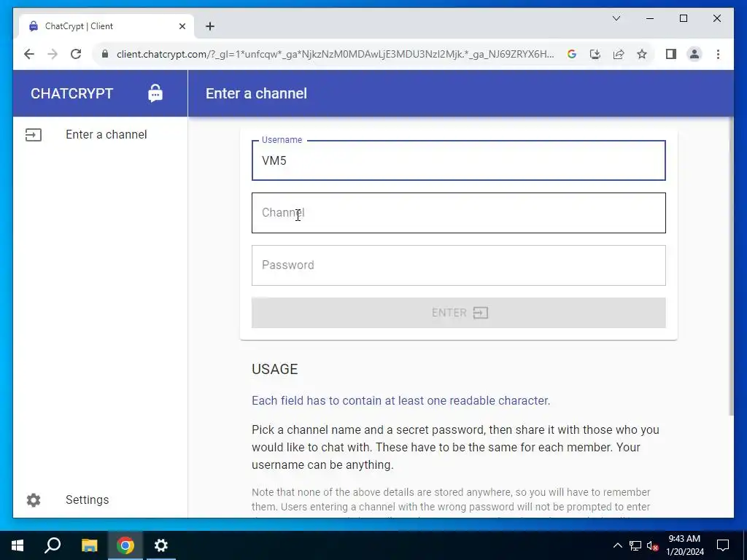Click the page vertical scrollbar
Screen dimensions: 747x560
(x=731, y=267)
